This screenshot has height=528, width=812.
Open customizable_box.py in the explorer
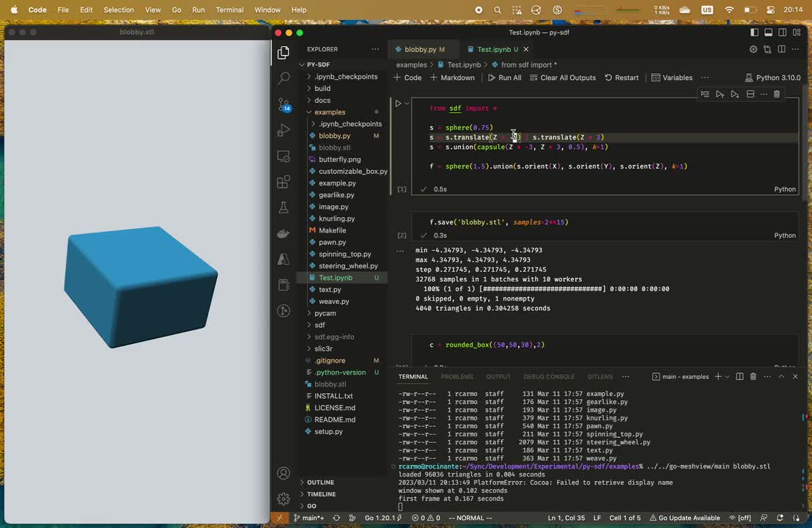tap(353, 171)
